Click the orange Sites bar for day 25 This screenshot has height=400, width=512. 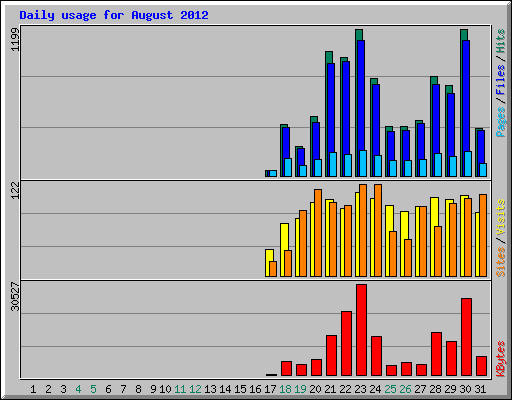click(393, 254)
